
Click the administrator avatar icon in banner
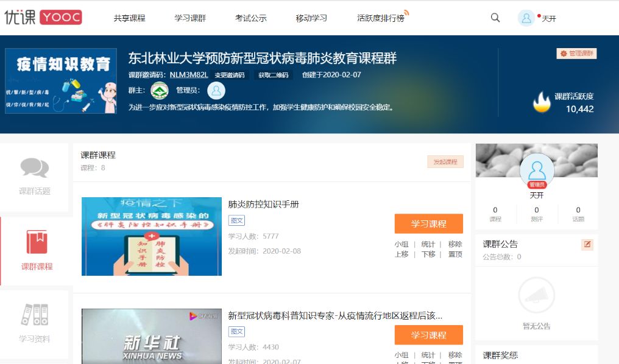coord(216,90)
